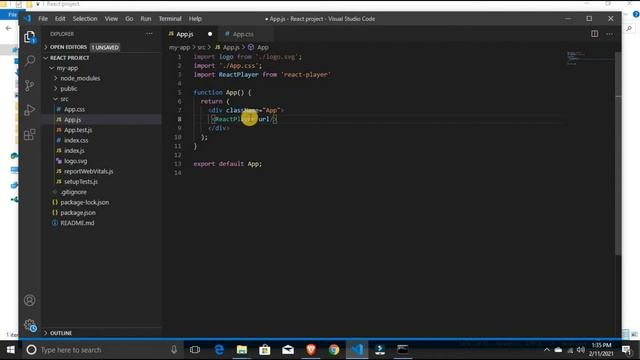The image size is (640, 360).
Task: Open the Explorer view in activity bar
Action: pyautogui.click(x=29, y=37)
